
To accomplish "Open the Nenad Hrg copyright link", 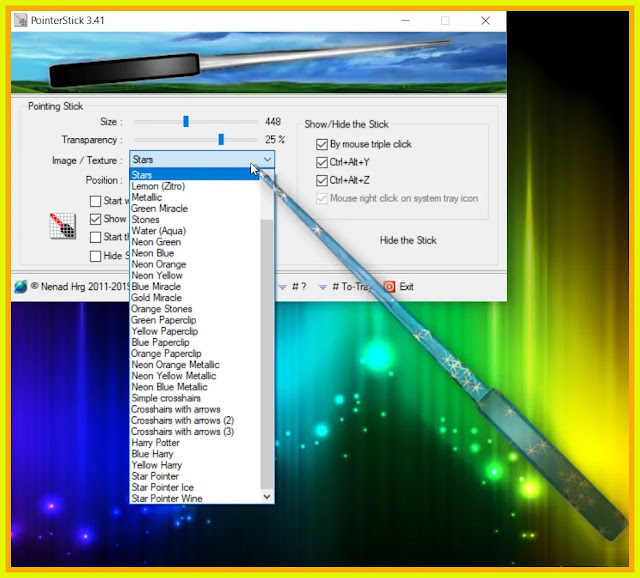I will 80,287.
